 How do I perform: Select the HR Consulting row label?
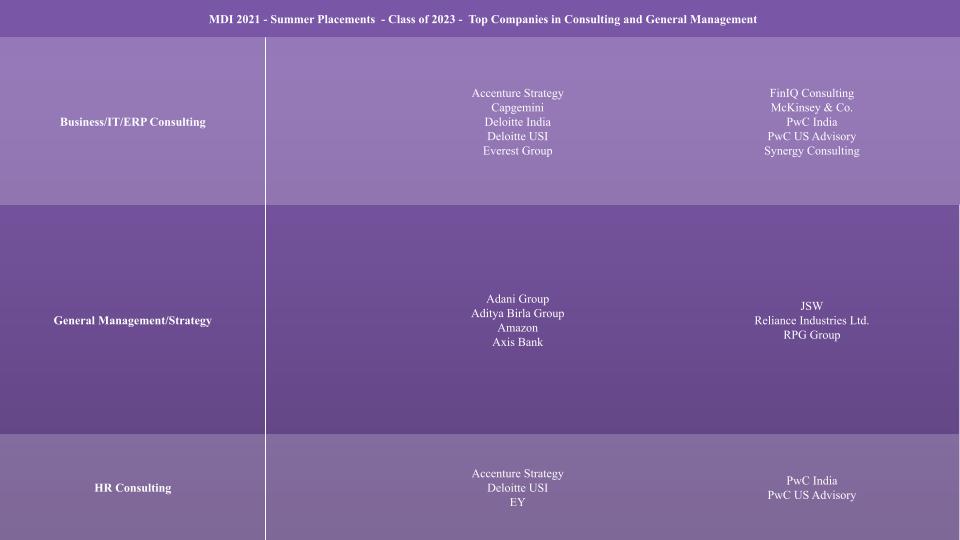pos(133,488)
